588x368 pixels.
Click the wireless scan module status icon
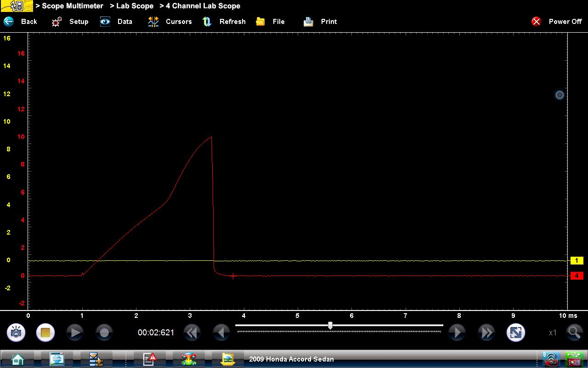[551, 359]
